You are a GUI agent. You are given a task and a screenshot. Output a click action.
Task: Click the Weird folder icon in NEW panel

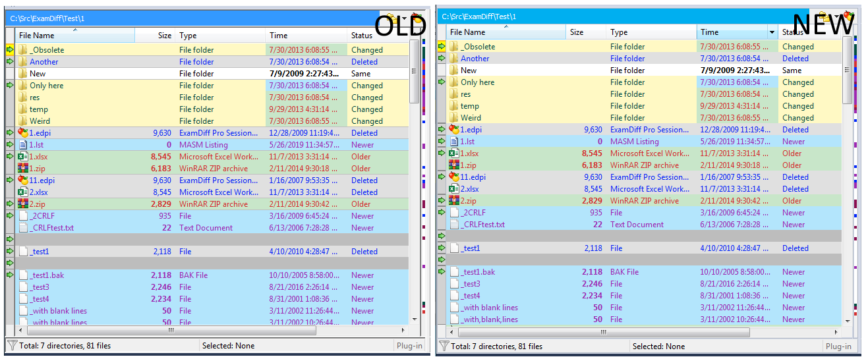[x=454, y=118]
